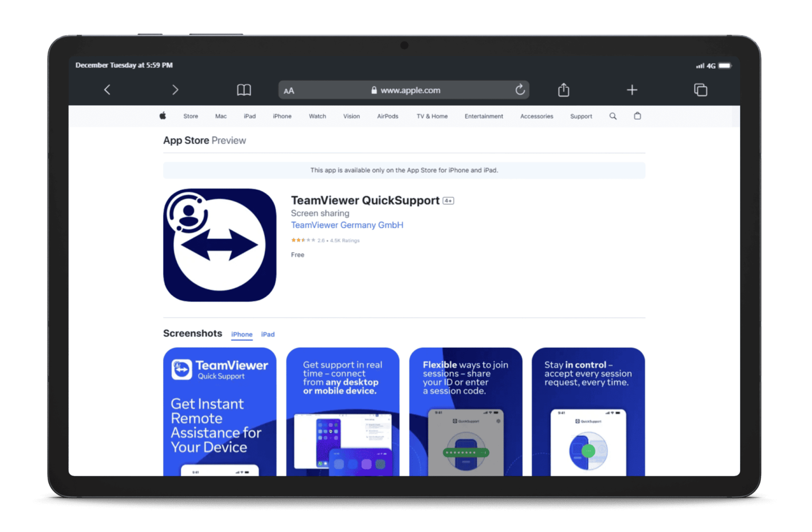Open a new tab with the plus icon
This screenshot has width=812, height=532.
pos(632,90)
